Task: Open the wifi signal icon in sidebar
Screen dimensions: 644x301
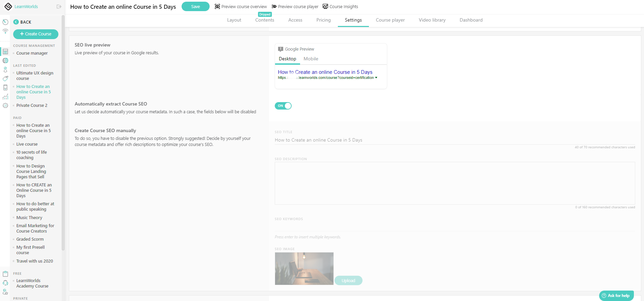Action: click(x=5, y=31)
